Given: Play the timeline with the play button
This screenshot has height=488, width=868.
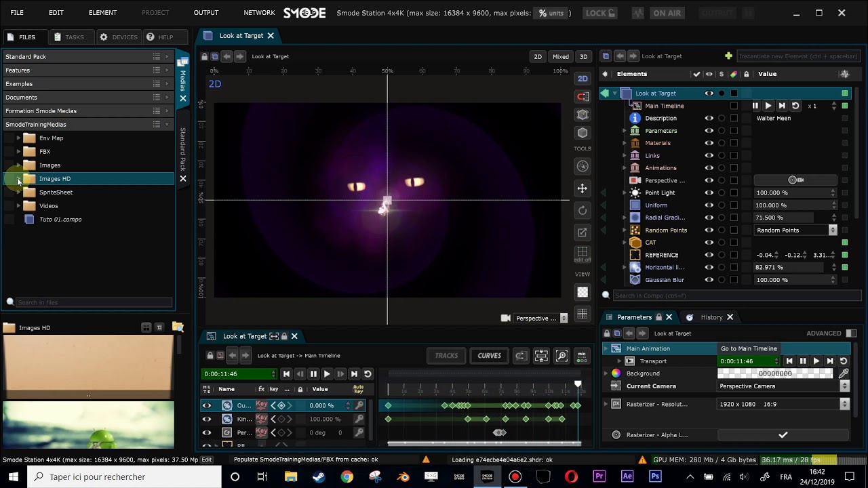Looking at the screenshot, I should 327,373.
